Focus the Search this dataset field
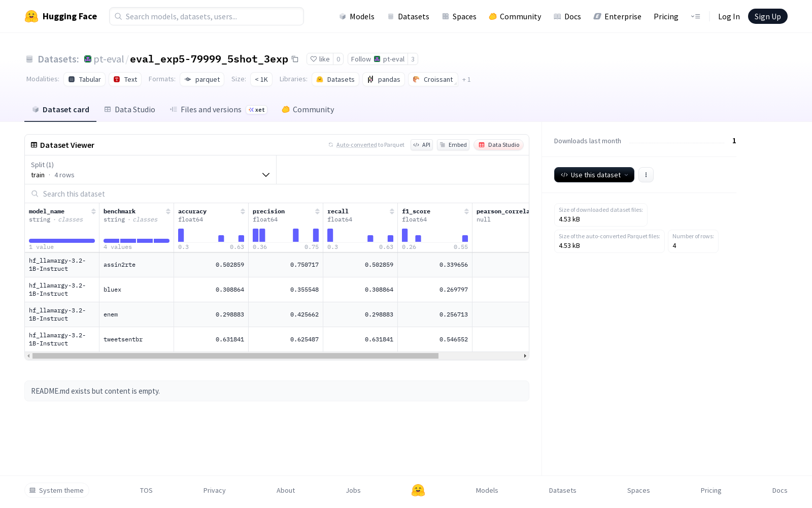The width and height of the screenshot is (812, 508). click(277, 194)
